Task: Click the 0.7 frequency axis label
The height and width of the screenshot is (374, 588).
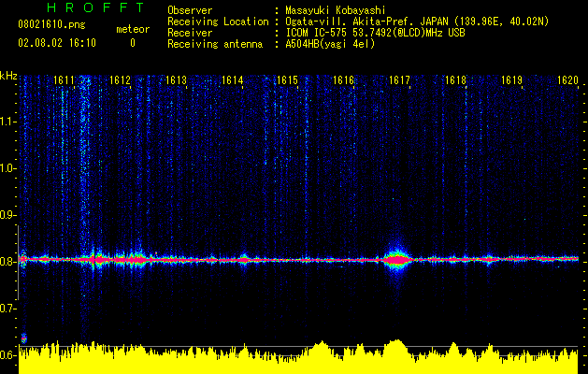Action: pyautogui.click(x=7, y=309)
